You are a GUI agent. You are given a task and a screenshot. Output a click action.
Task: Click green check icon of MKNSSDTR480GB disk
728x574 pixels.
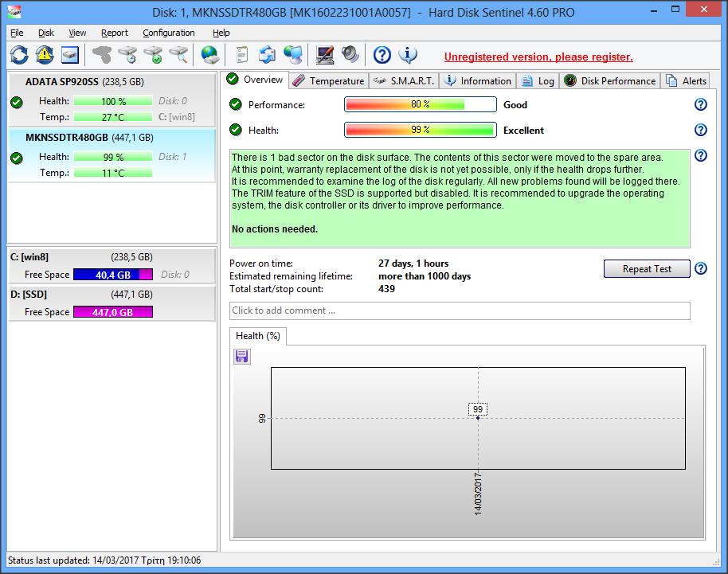tap(17, 158)
